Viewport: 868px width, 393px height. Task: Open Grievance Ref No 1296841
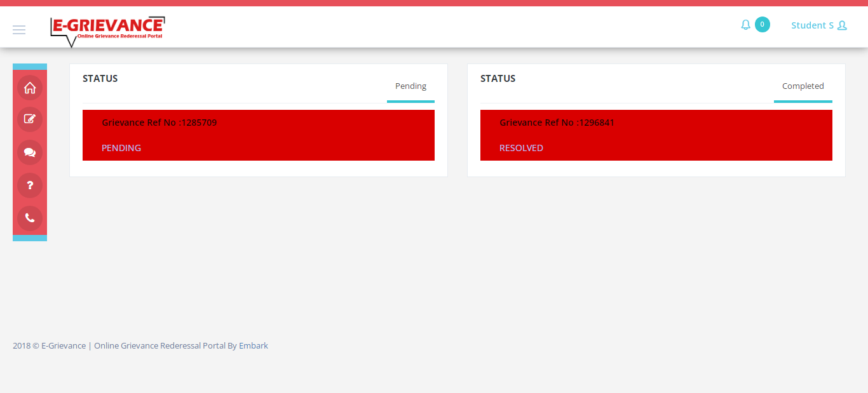tap(557, 123)
